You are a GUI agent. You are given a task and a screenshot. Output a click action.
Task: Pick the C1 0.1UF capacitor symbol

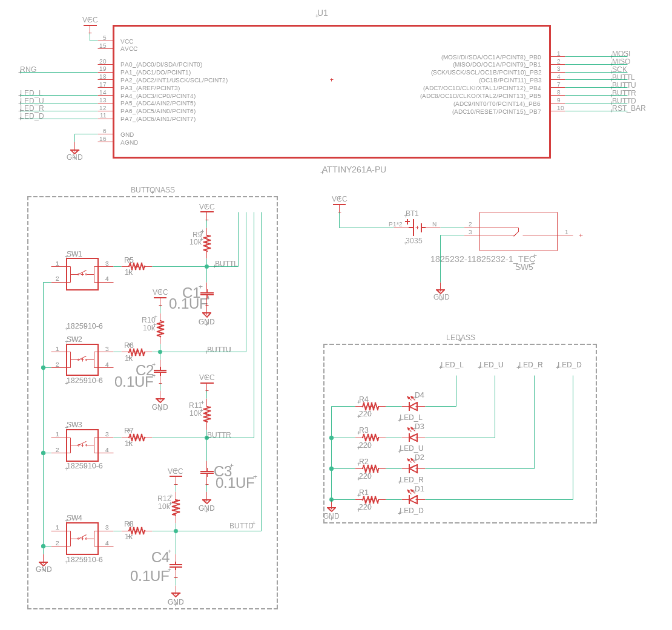click(x=207, y=294)
